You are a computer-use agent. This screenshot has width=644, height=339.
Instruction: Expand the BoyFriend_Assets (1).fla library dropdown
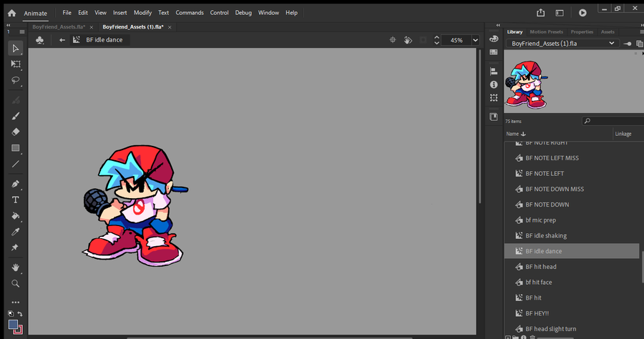click(x=611, y=44)
